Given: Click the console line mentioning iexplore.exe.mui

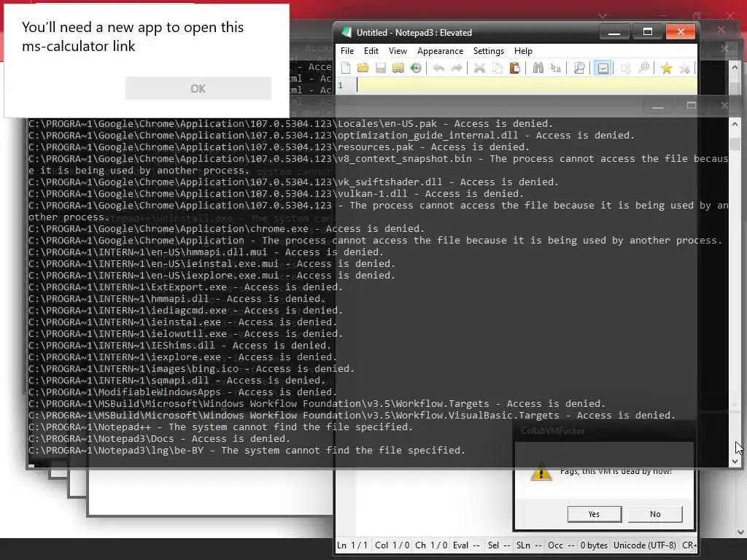Looking at the screenshot, I should 212,275.
